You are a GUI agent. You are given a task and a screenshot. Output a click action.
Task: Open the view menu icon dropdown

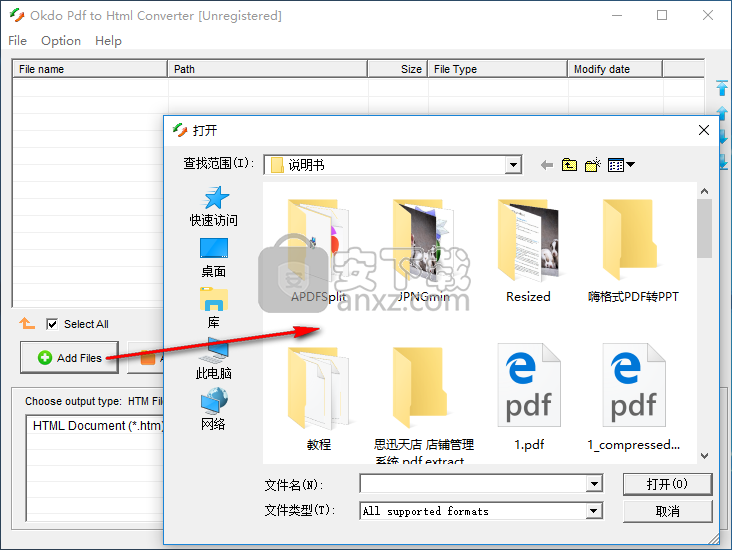621,165
